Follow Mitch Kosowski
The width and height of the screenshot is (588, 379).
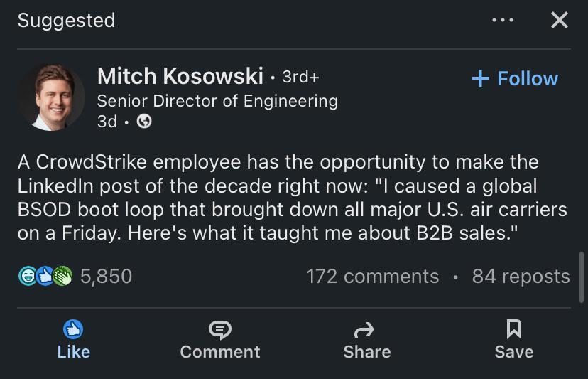pyautogui.click(x=515, y=78)
